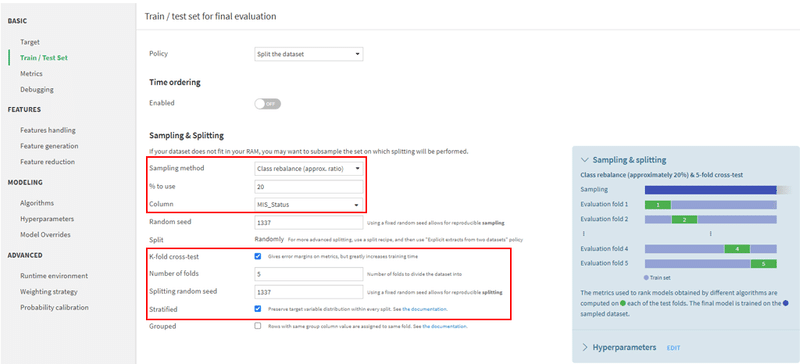Open Hyperparameters in the sidebar
Screen dimensions: 800x364
click(x=47, y=219)
